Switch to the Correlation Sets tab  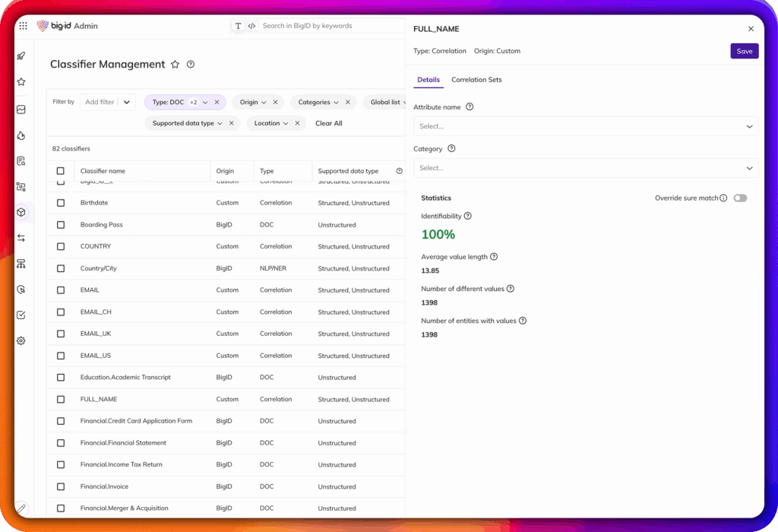(476, 80)
